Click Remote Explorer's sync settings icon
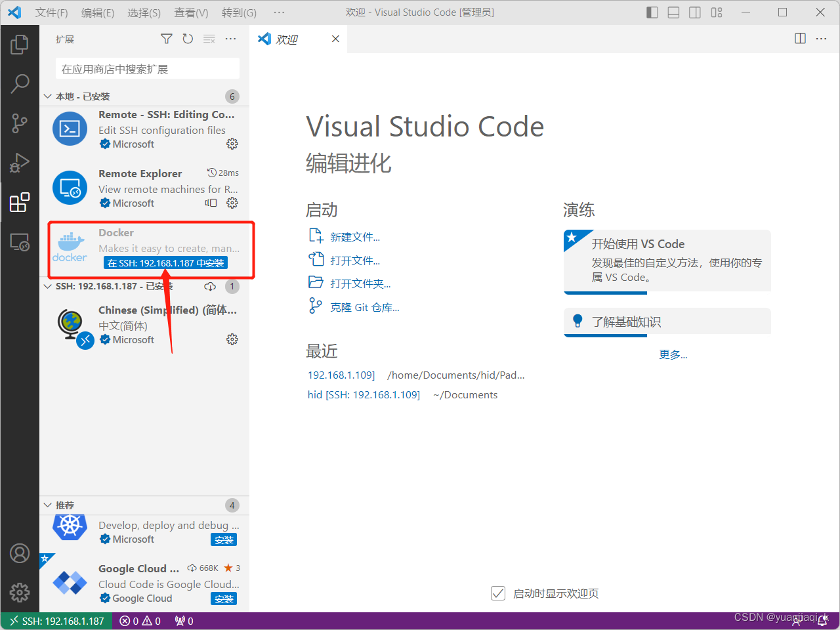 211,203
